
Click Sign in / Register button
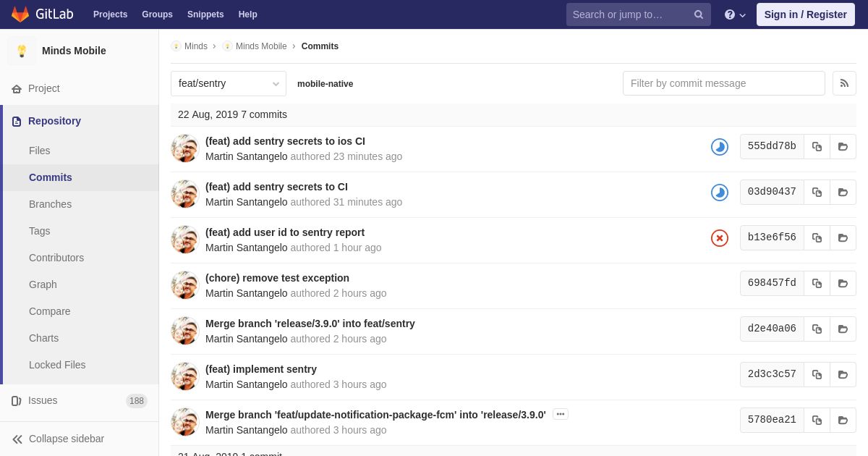tap(806, 14)
